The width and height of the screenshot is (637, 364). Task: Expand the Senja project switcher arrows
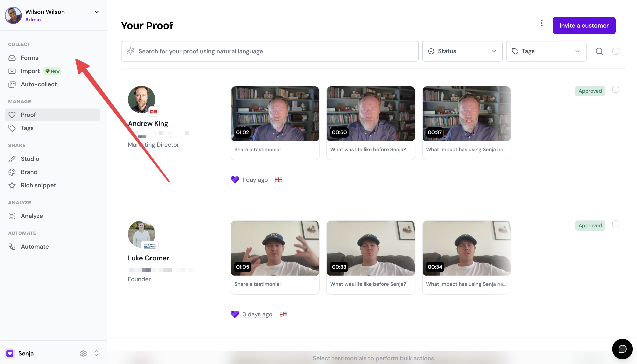coord(96,353)
